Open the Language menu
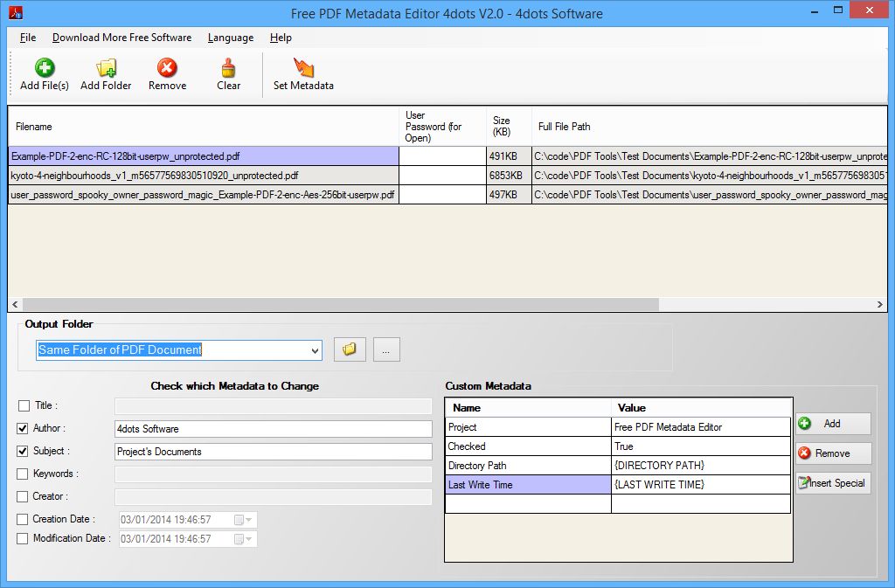 [230, 38]
